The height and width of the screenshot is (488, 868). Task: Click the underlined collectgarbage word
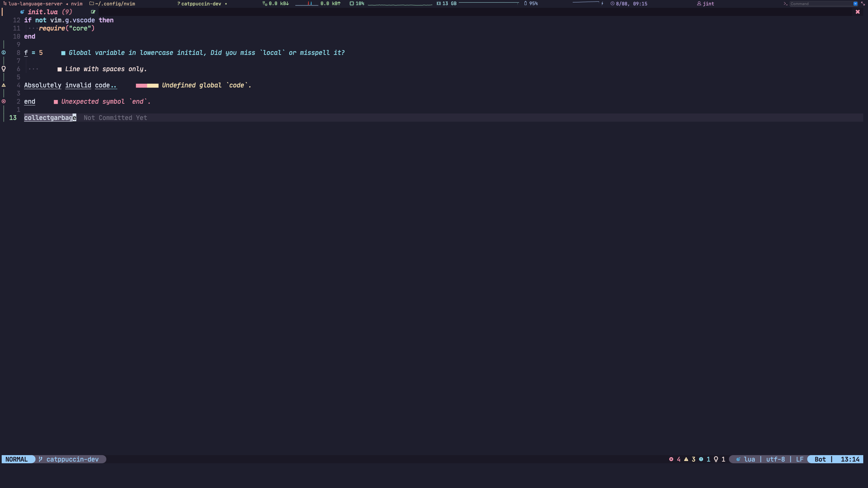[50, 118]
